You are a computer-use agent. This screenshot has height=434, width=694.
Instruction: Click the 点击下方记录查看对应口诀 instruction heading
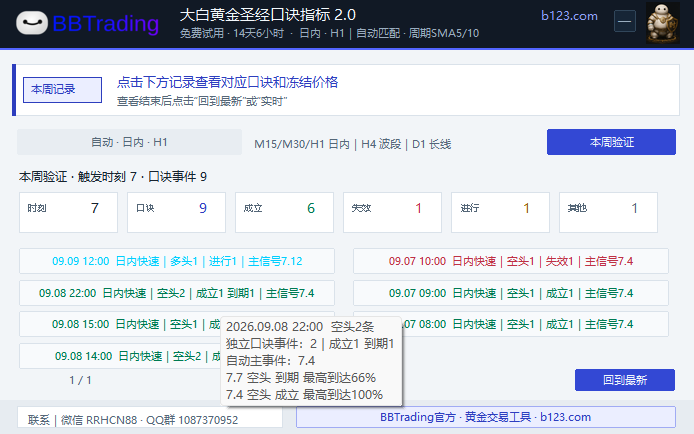[x=227, y=82]
